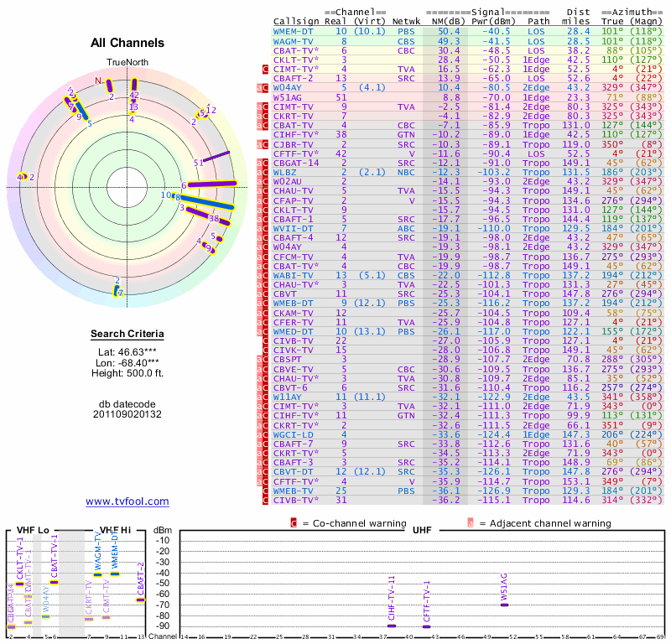
Task: Click the NM(dB) column header
Action: click(446, 20)
